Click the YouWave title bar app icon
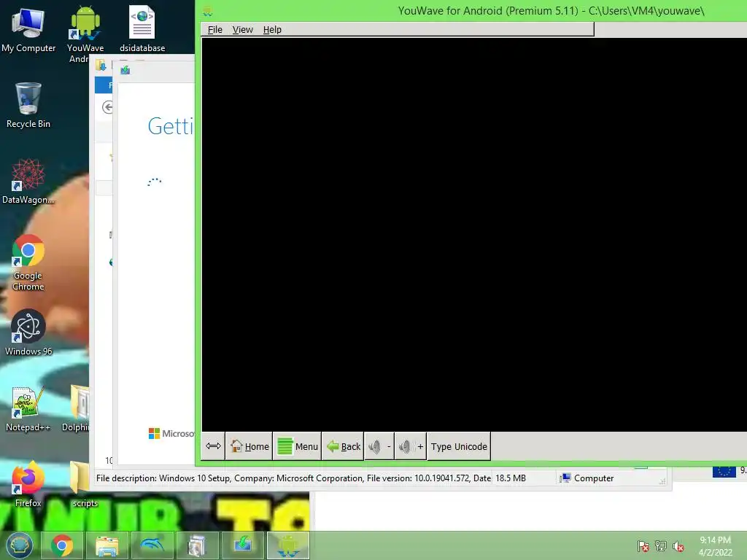The image size is (747, 560). [x=207, y=12]
